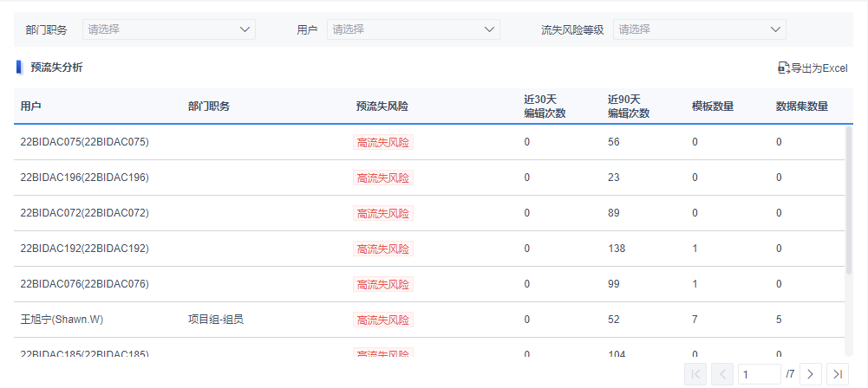Viewport: 868px width, 388px height.
Task: Sort by 近30天编辑次数 column header
Action: point(545,106)
